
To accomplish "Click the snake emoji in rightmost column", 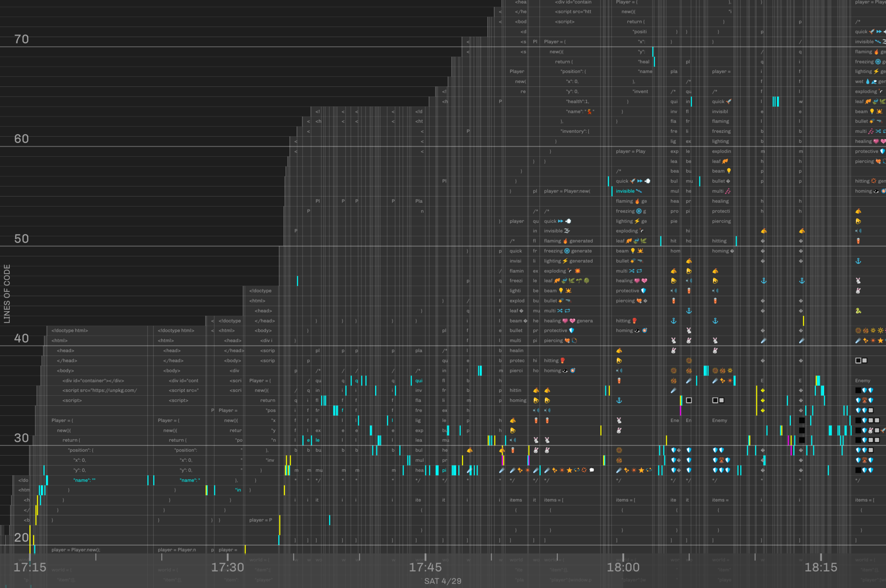I will point(858,311).
